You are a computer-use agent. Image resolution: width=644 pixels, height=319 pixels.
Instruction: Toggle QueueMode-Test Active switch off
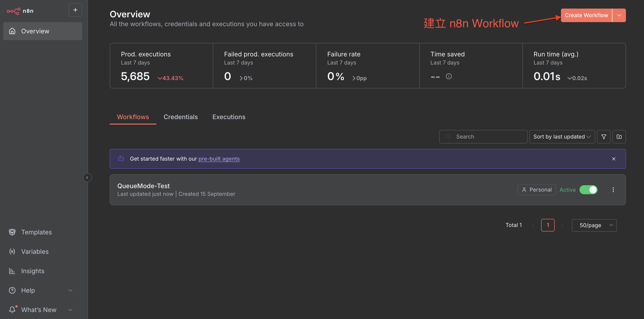[x=588, y=190]
